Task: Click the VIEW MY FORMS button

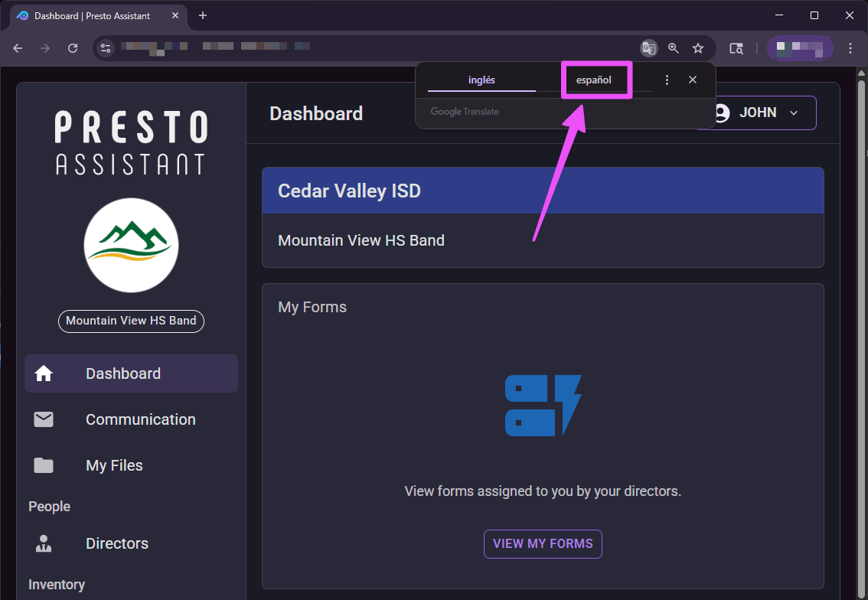Action: (x=543, y=544)
